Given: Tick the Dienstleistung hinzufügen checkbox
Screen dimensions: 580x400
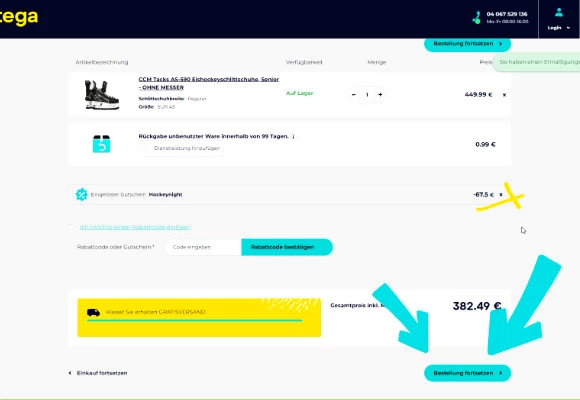Looking at the screenshot, I should [x=146, y=148].
